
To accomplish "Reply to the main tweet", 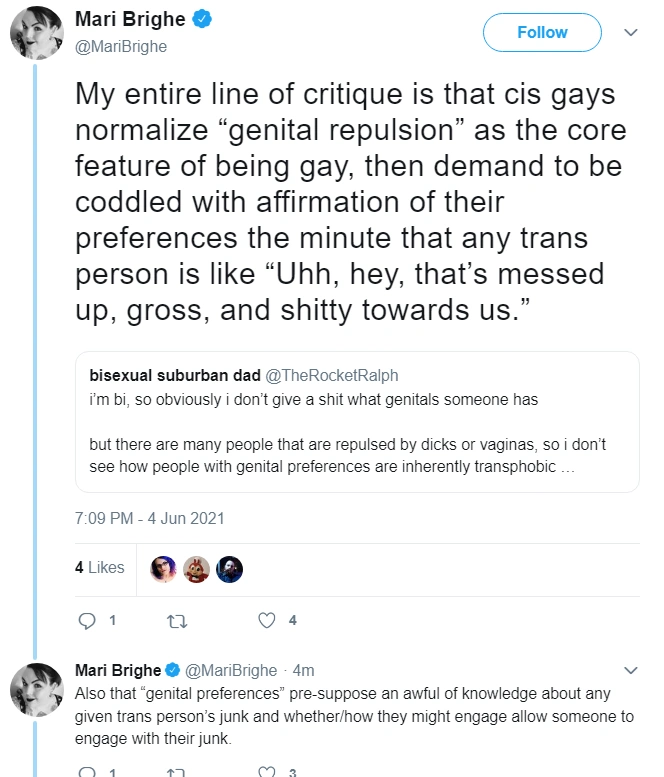I will 86,620.
